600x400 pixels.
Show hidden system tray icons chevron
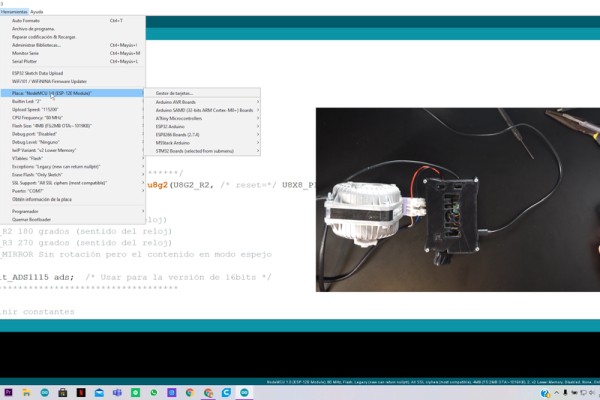point(556,393)
